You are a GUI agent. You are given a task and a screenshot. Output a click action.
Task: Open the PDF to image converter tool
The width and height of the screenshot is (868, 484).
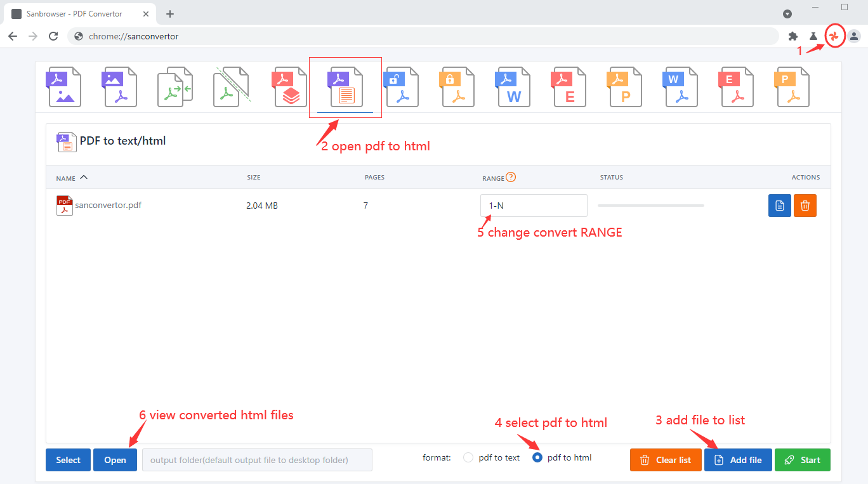tap(63, 87)
